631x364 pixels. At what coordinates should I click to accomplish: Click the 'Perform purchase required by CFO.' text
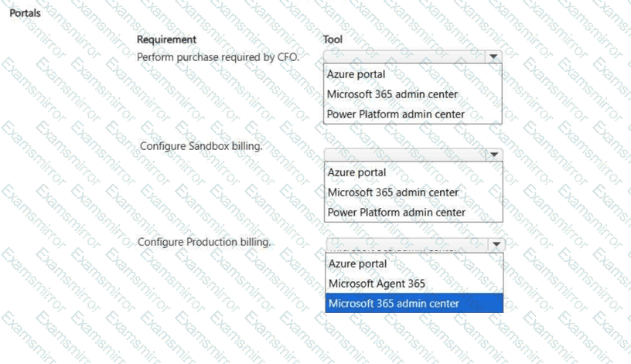pyautogui.click(x=218, y=57)
